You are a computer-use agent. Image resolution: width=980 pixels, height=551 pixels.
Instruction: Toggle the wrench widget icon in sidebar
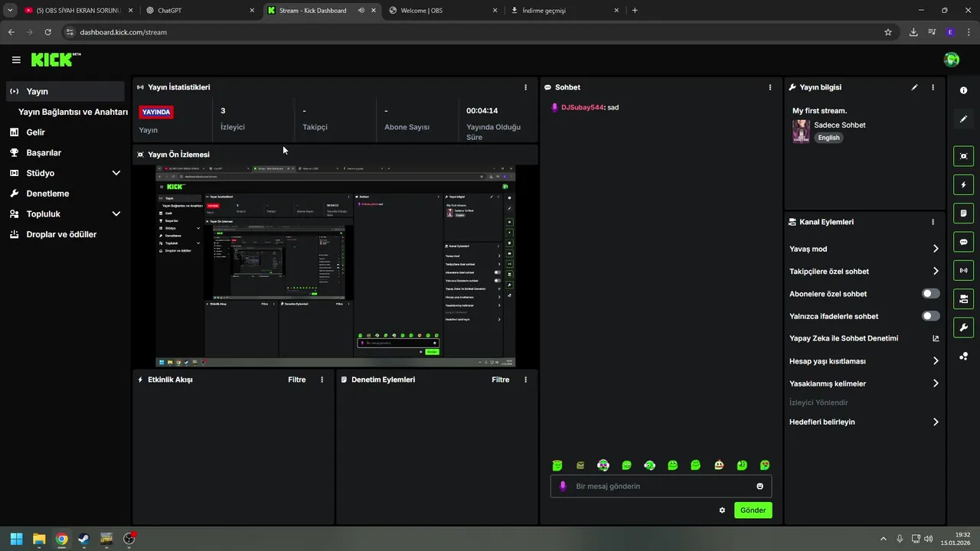coord(963,328)
